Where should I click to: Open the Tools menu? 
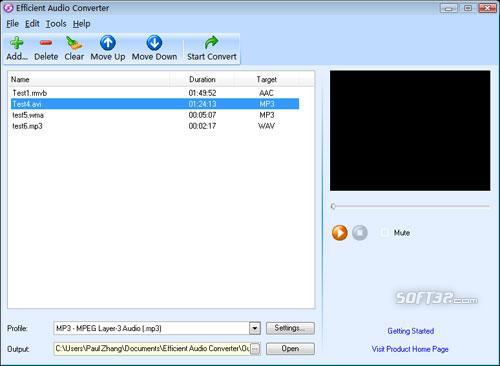tap(56, 24)
